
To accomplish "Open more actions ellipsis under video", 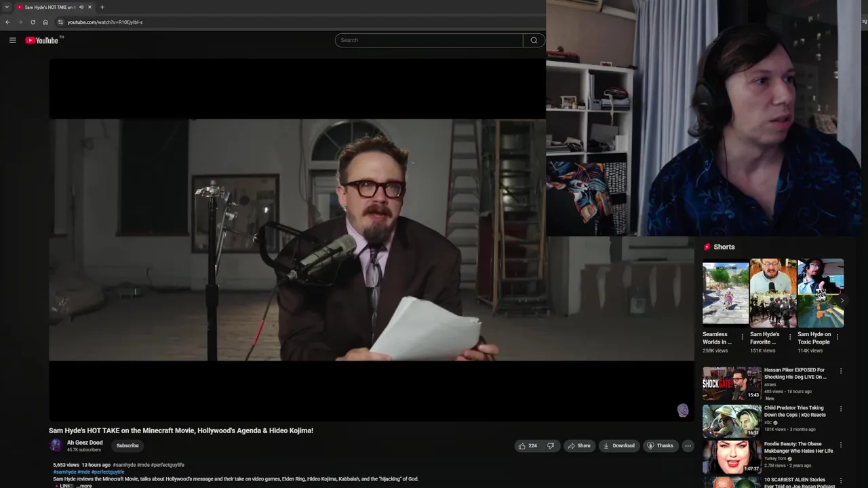I will click(688, 445).
